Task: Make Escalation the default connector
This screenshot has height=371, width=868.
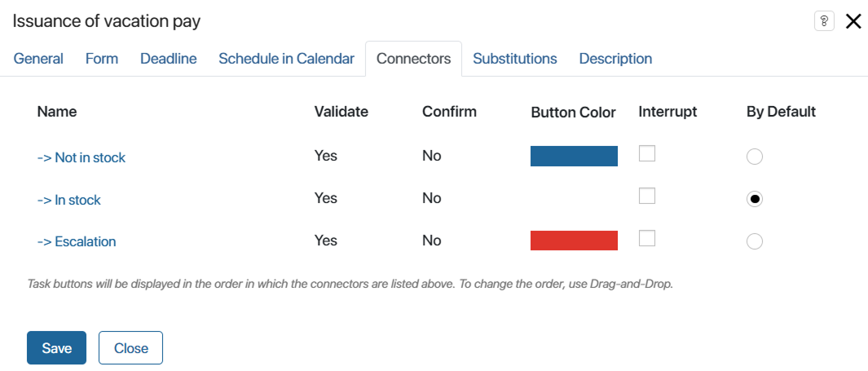Action: [755, 241]
